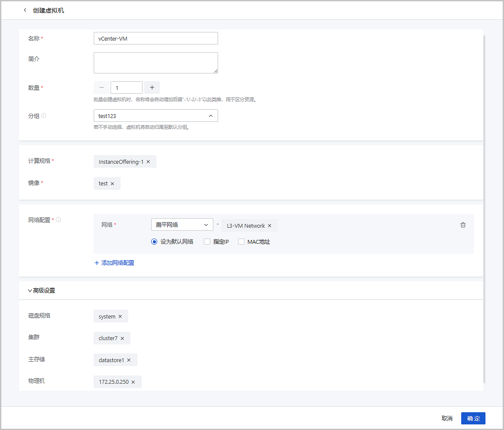Click into the 简介 text area

coord(156,63)
